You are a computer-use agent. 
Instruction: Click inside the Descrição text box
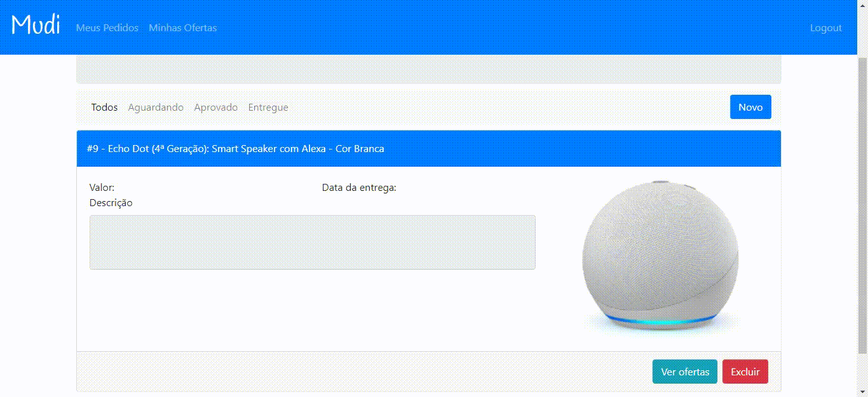[313, 242]
